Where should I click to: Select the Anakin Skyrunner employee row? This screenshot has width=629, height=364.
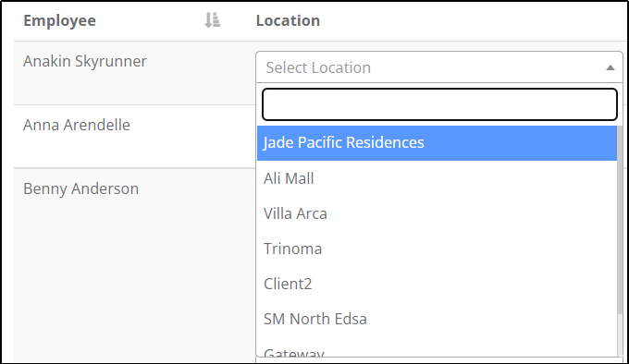coord(134,73)
